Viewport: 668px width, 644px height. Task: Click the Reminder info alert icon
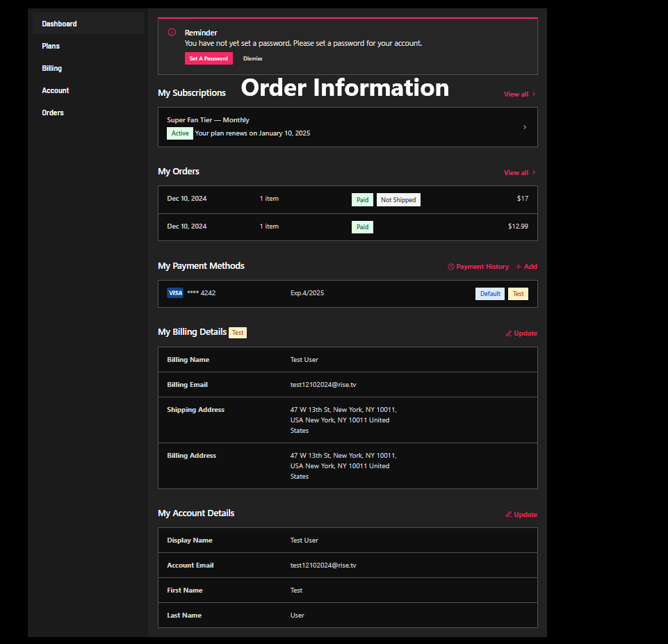tap(172, 32)
